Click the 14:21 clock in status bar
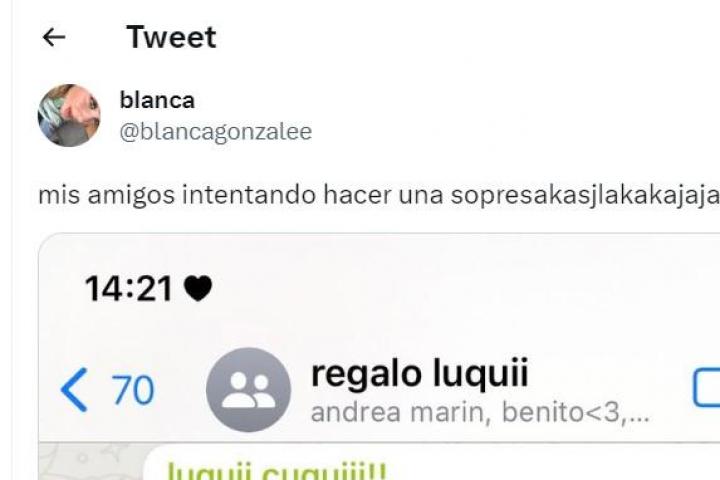The image size is (720, 480). [x=129, y=289]
